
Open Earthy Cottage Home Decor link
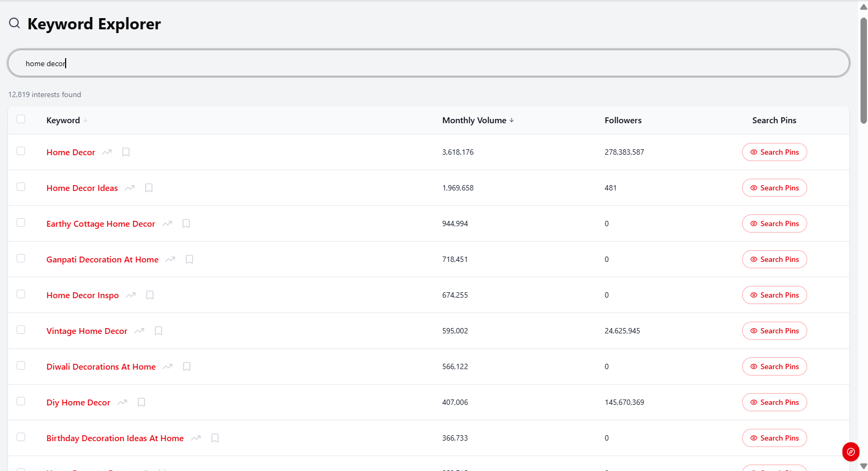(101, 224)
